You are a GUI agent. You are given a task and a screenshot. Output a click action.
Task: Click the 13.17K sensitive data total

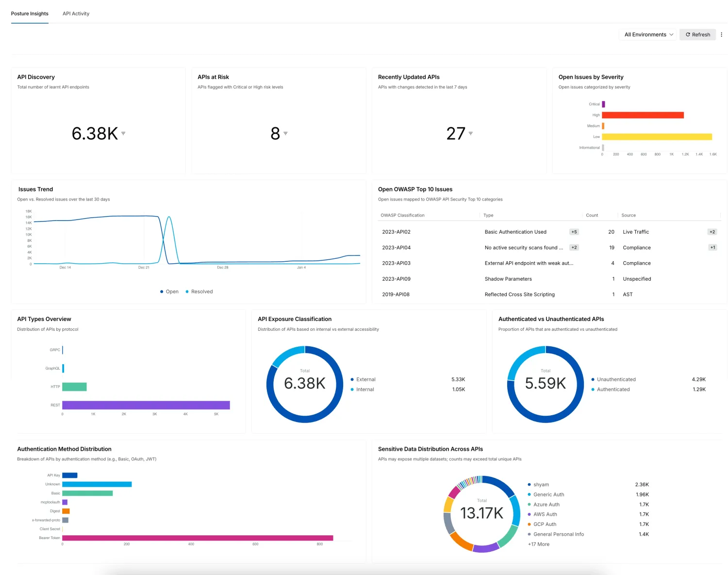[482, 513]
